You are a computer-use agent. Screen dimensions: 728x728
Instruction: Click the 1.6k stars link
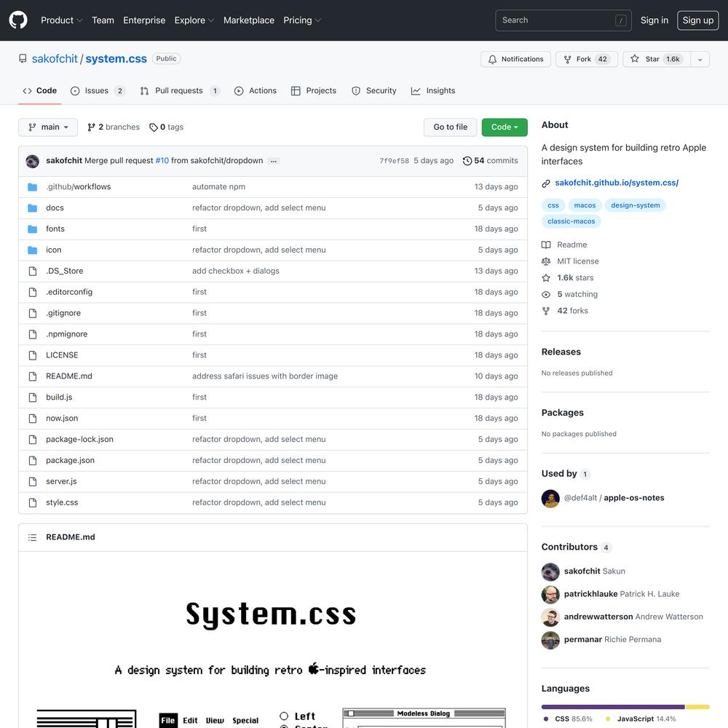[569, 277]
